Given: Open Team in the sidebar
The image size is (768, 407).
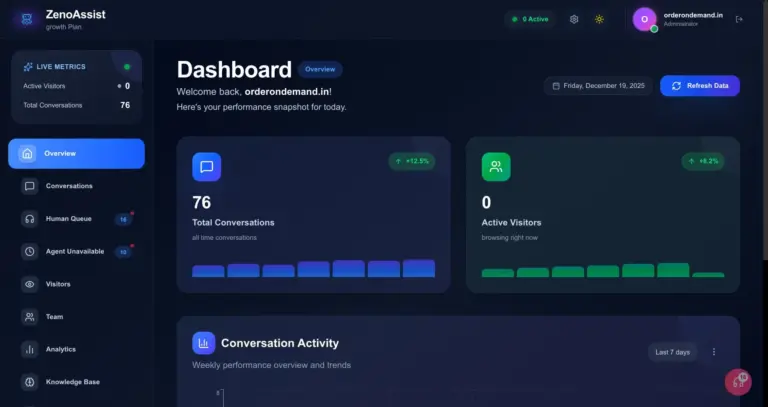Looking at the screenshot, I should click(76, 317).
